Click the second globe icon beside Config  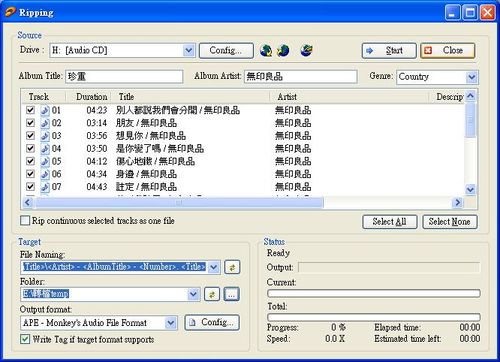283,50
